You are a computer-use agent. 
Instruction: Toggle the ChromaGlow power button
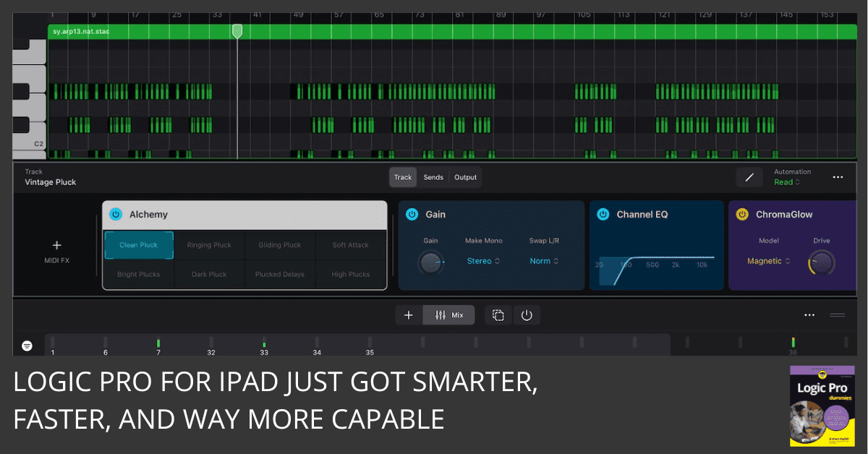pyautogui.click(x=742, y=215)
